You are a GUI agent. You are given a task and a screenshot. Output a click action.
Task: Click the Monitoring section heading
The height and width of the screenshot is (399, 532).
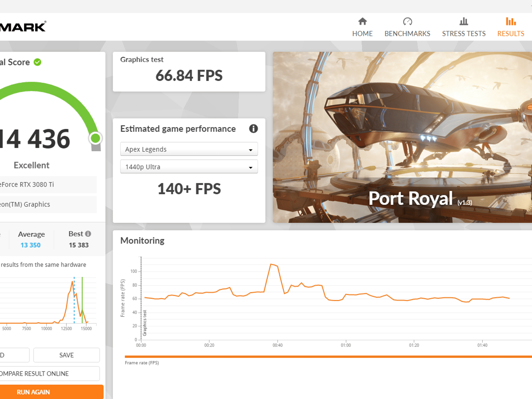tap(142, 241)
